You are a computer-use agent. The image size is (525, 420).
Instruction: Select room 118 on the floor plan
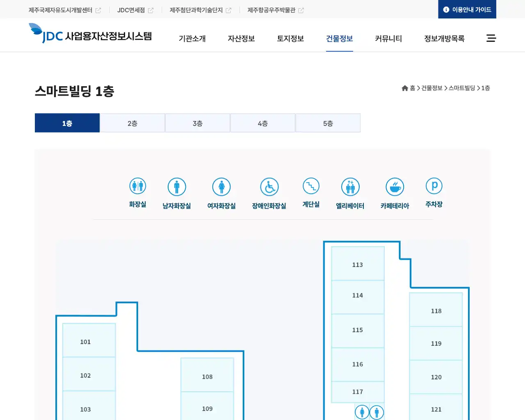pyautogui.click(x=436, y=310)
